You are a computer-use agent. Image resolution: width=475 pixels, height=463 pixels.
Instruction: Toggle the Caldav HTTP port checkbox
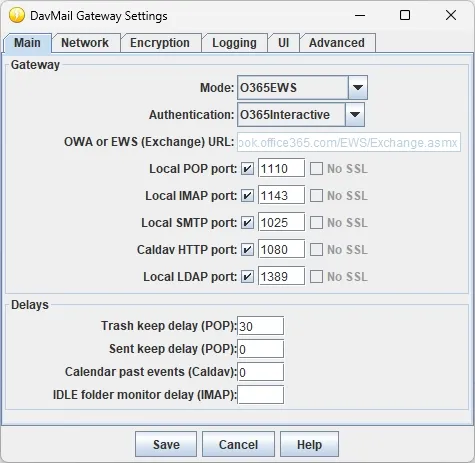point(247,250)
